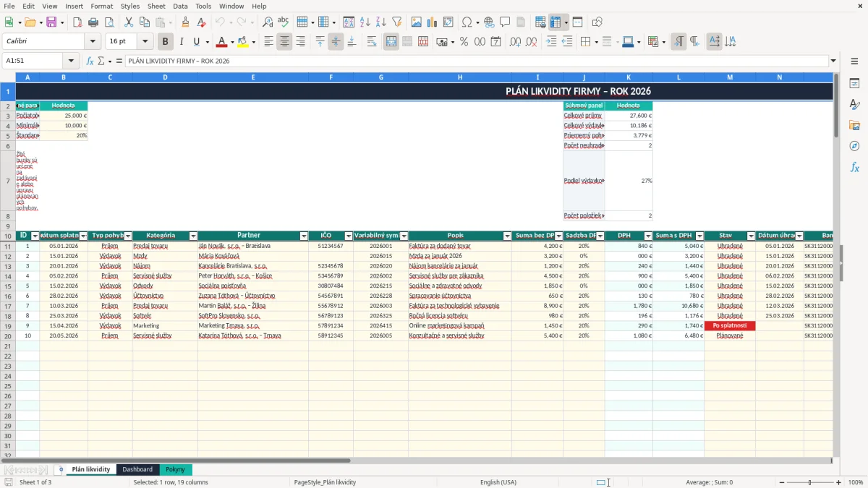Image resolution: width=868 pixels, height=488 pixels.
Task: Run the spelling check
Action: (284, 22)
